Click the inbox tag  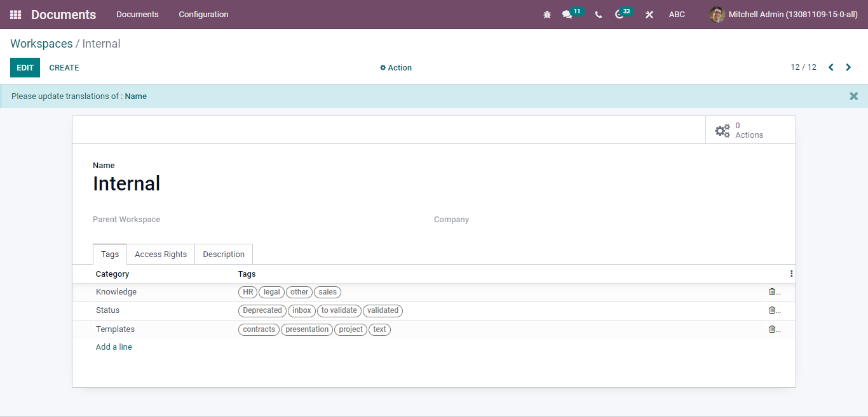302,310
